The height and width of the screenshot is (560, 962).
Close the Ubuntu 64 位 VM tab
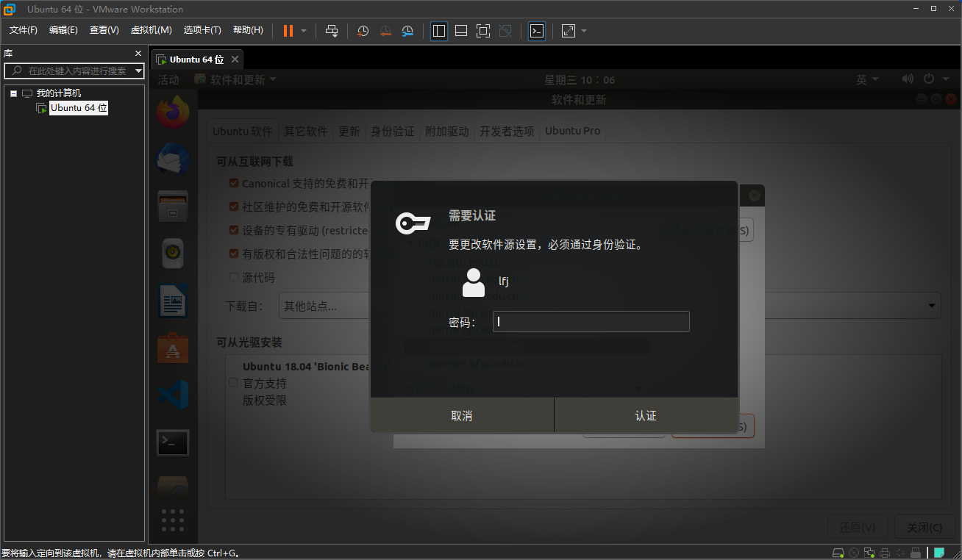coord(235,60)
